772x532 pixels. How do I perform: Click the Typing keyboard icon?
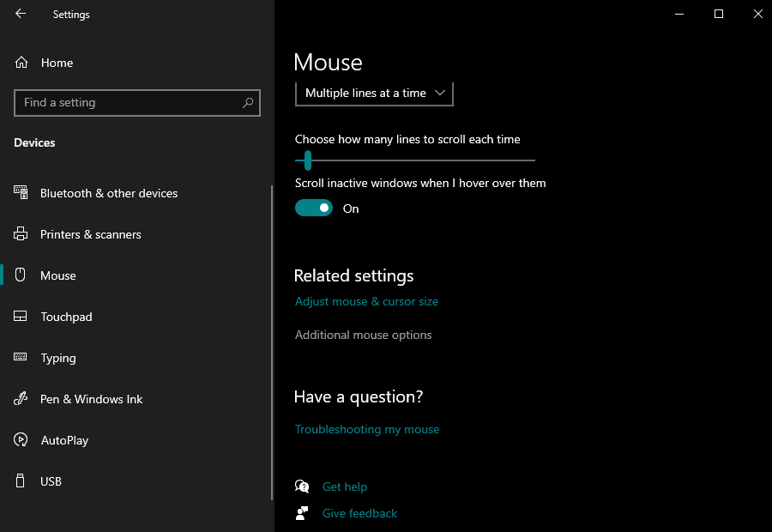pos(21,358)
